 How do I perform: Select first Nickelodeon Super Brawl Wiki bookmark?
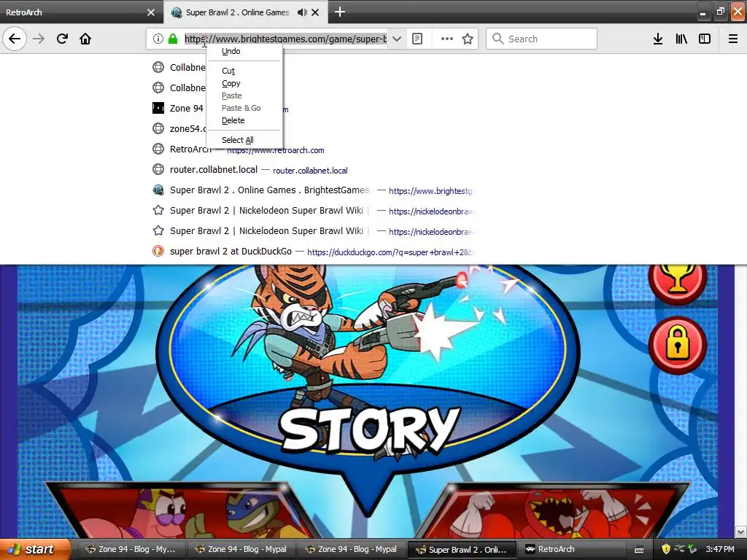pyautogui.click(x=312, y=211)
